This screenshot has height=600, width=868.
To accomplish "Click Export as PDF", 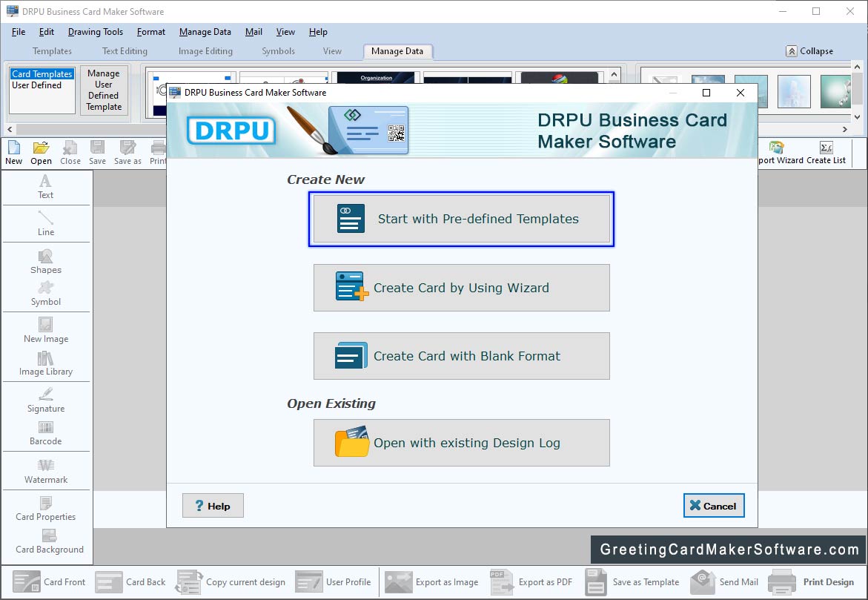I will tap(531, 581).
